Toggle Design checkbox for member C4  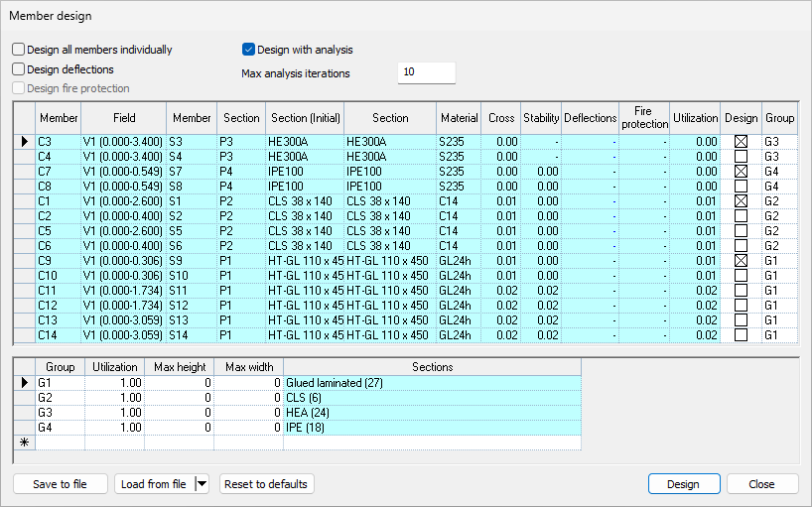742,156
